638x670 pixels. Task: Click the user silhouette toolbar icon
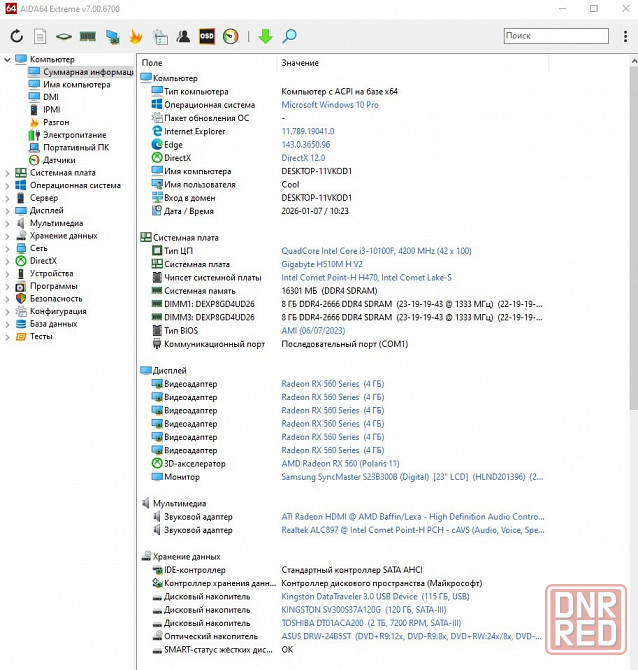(x=183, y=36)
